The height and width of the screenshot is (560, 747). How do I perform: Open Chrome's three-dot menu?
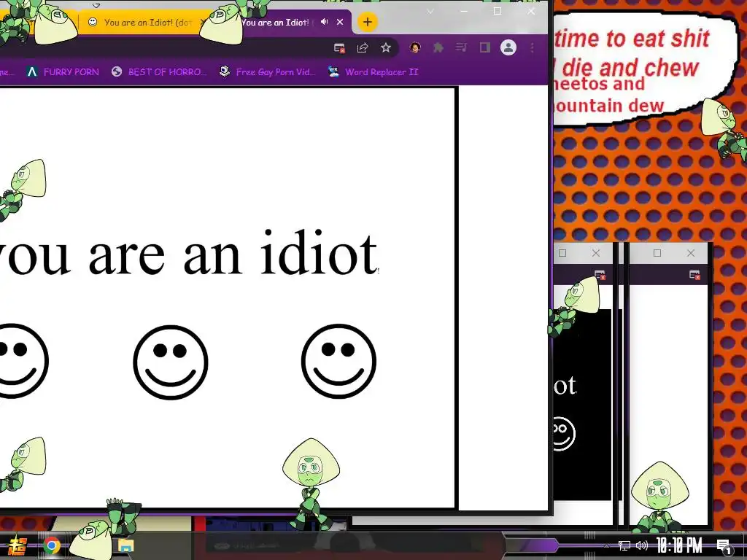[x=532, y=47]
